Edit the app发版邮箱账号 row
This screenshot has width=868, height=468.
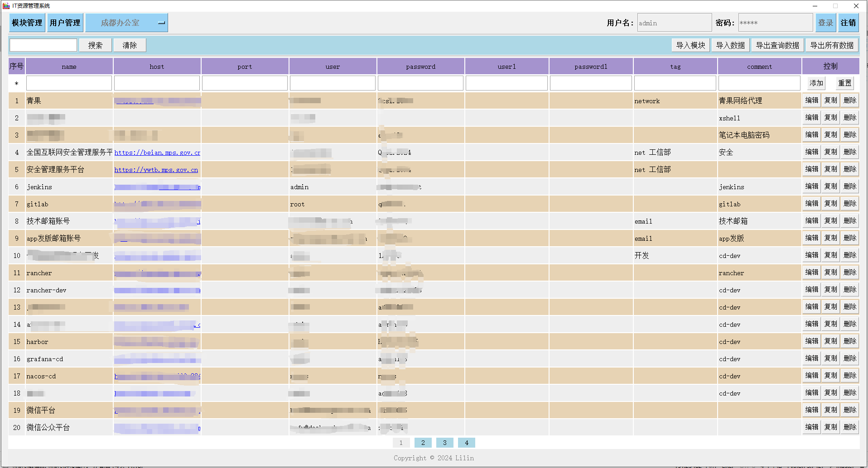click(812, 238)
